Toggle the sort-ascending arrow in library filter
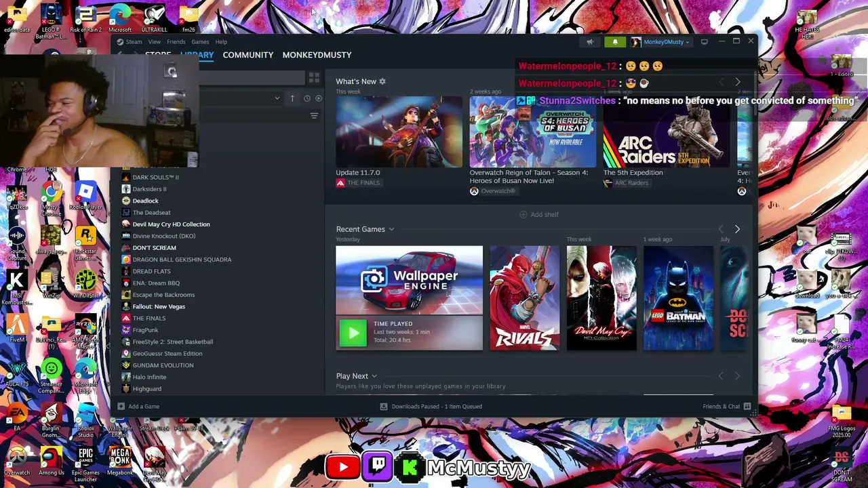This screenshot has height=488, width=868. pos(292,98)
